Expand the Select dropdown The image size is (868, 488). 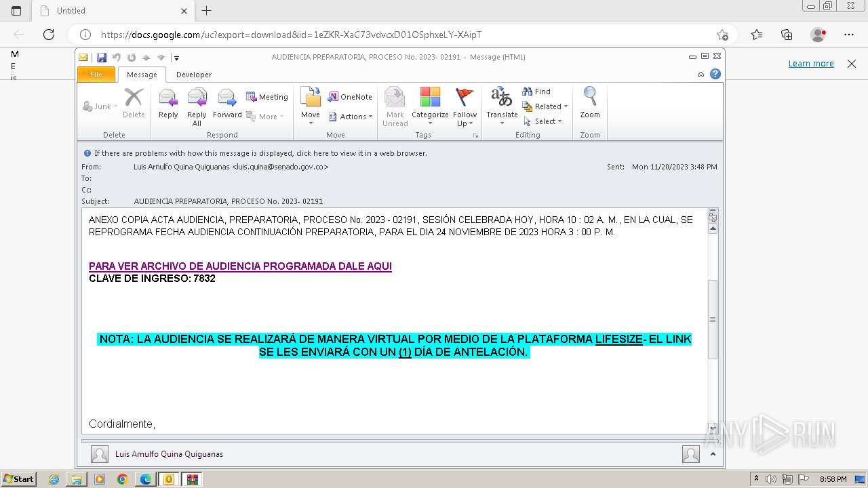pyautogui.click(x=542, y=121)
